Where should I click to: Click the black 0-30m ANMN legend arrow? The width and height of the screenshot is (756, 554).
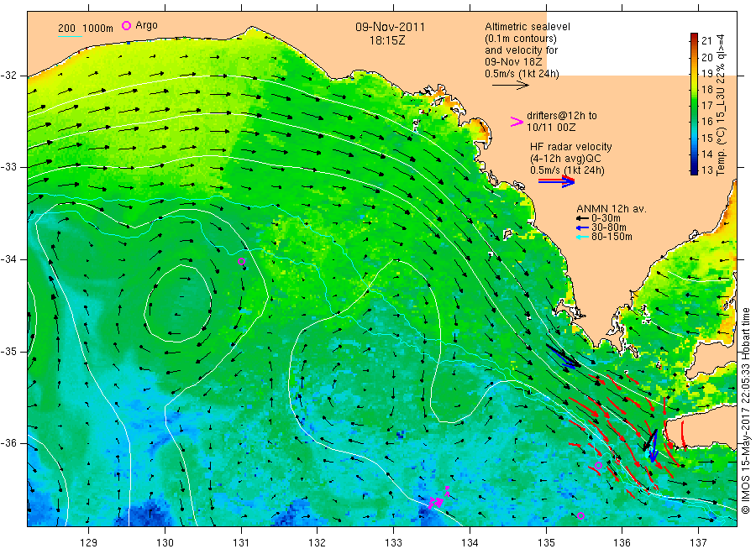click(x=583, y=218)
